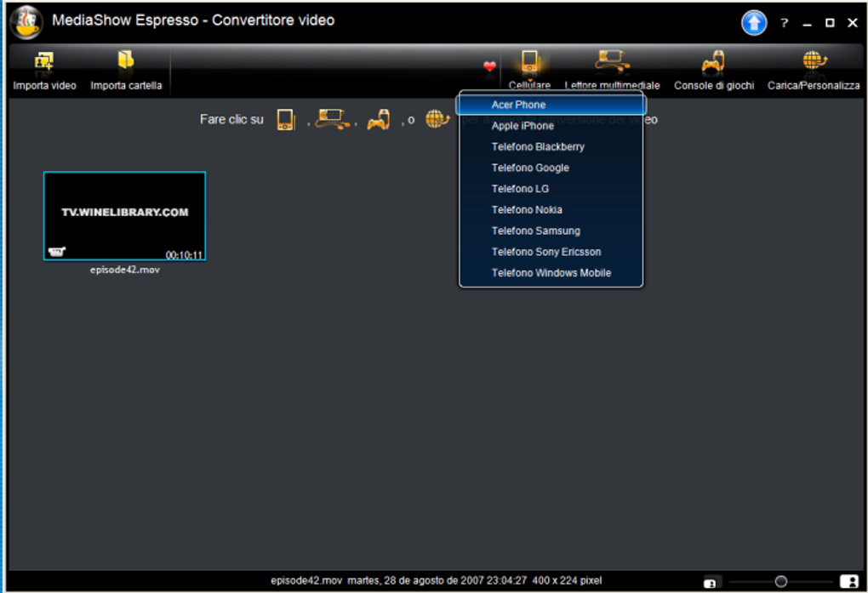Minimize the MediaShow Espresso window
Screen dimensions: 868x593
807,23
